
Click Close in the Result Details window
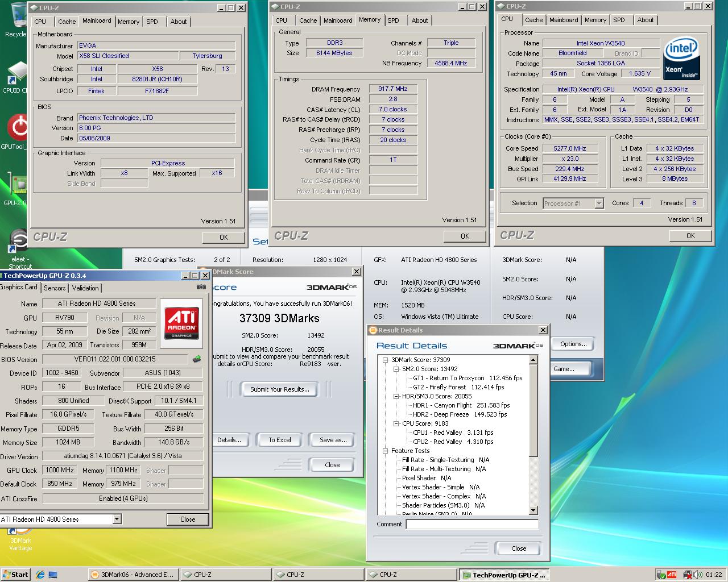[519, 548]
